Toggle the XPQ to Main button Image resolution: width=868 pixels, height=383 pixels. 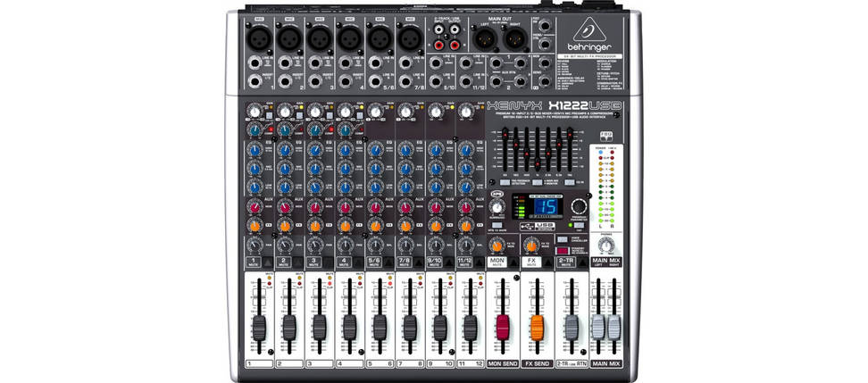pyautogui.click(x=497, y=225)
